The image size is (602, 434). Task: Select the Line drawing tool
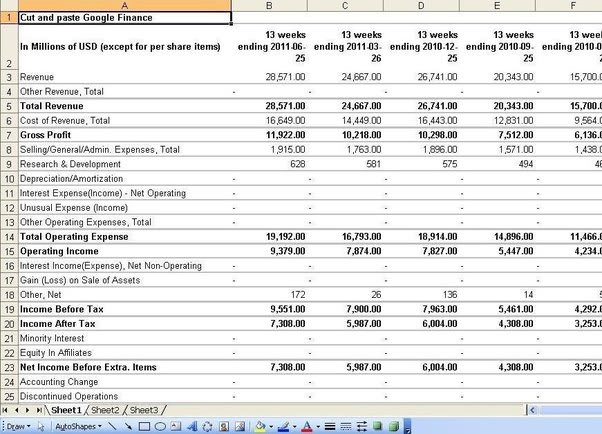point(112,426)
